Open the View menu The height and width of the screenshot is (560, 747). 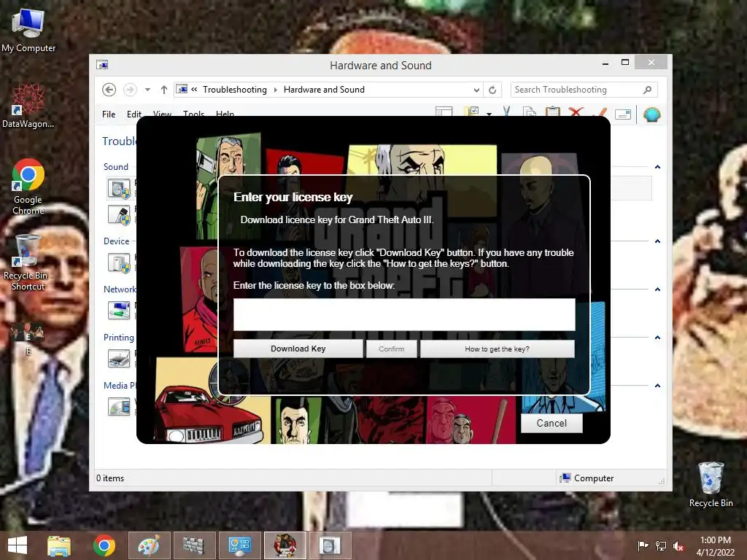coord(162,114)
